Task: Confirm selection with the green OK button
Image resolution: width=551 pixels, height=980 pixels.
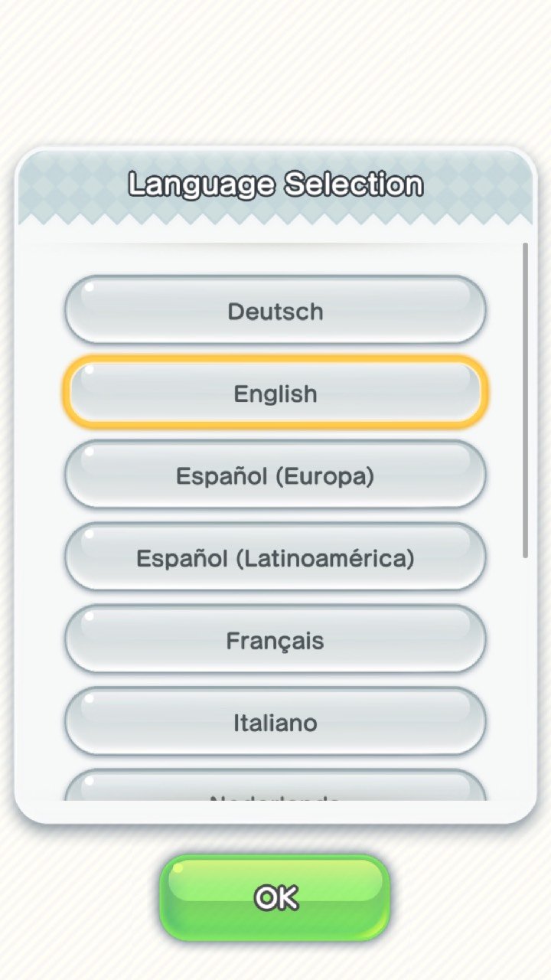Action: pyautogui.click(x=275, y=897)
